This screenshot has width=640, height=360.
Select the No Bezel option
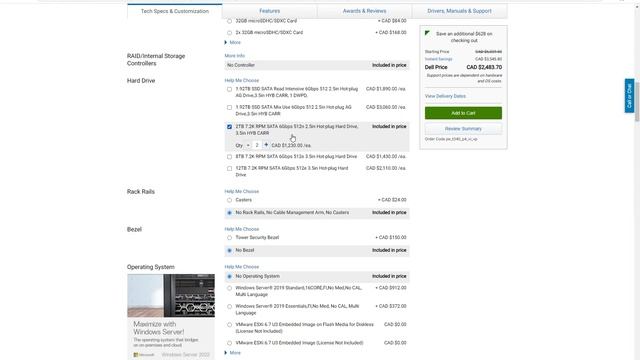(x=229, y=250)
